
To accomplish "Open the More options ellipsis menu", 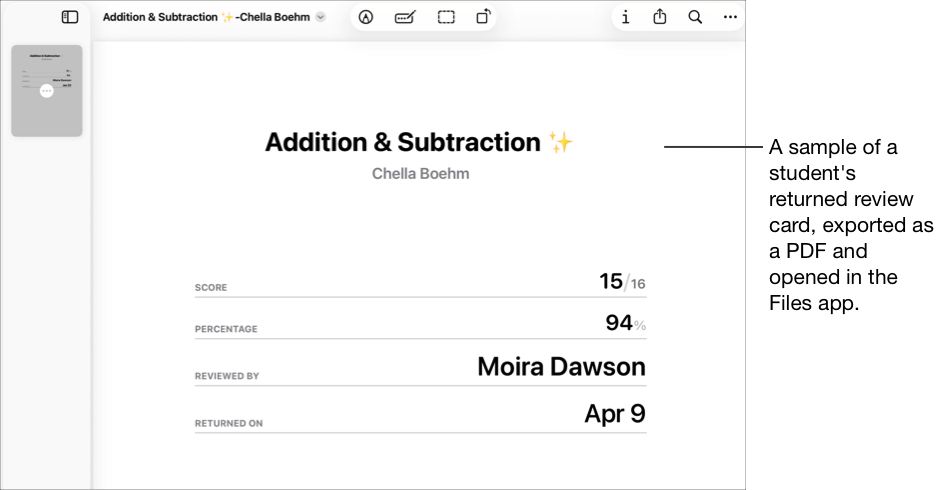I will (730, 17).
